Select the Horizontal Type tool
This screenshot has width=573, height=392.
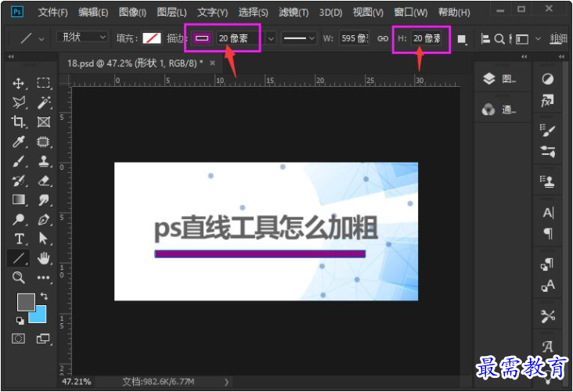(x=18, y=239)
